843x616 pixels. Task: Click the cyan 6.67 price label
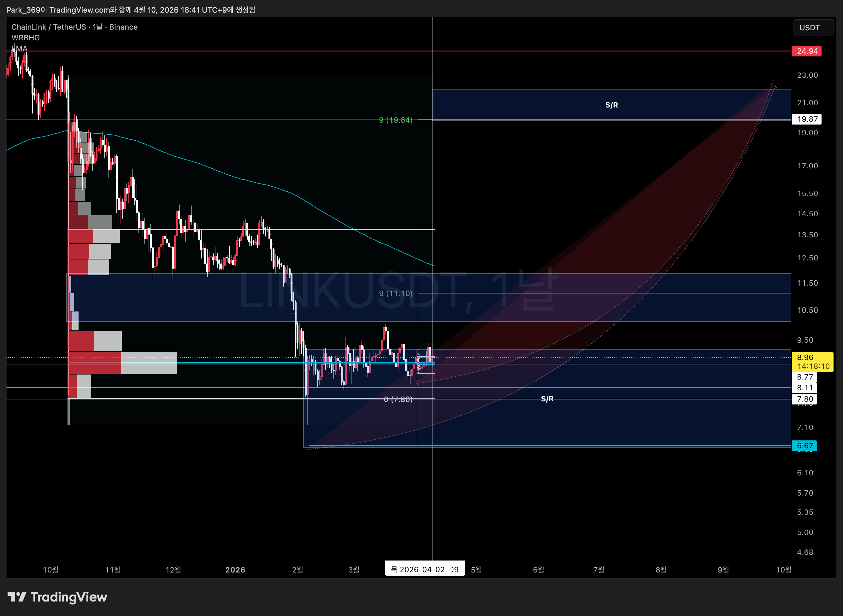[805, 445]
